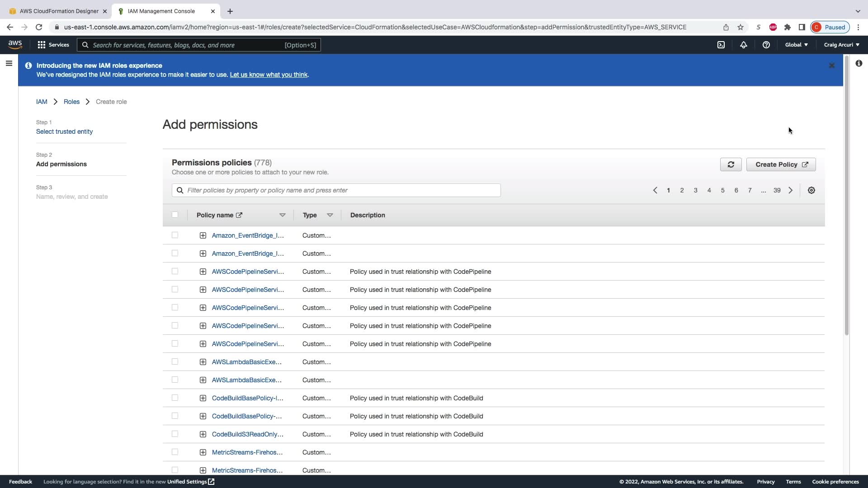868x488 pixels.
Task: Open 'Let us know what you think' link
Action: point(269,75)
